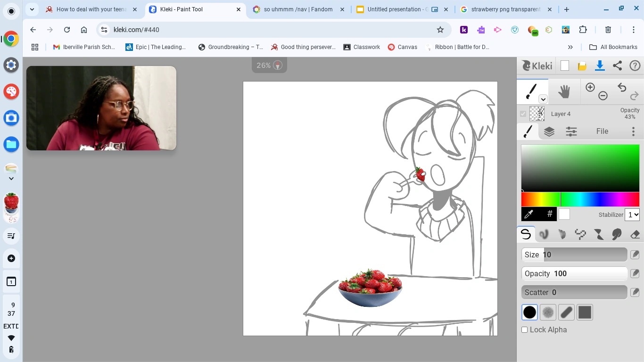The height and width of the screenshot is (362, 644).
Task: Activate the eyedropper color picker
Action: (528, 214)
